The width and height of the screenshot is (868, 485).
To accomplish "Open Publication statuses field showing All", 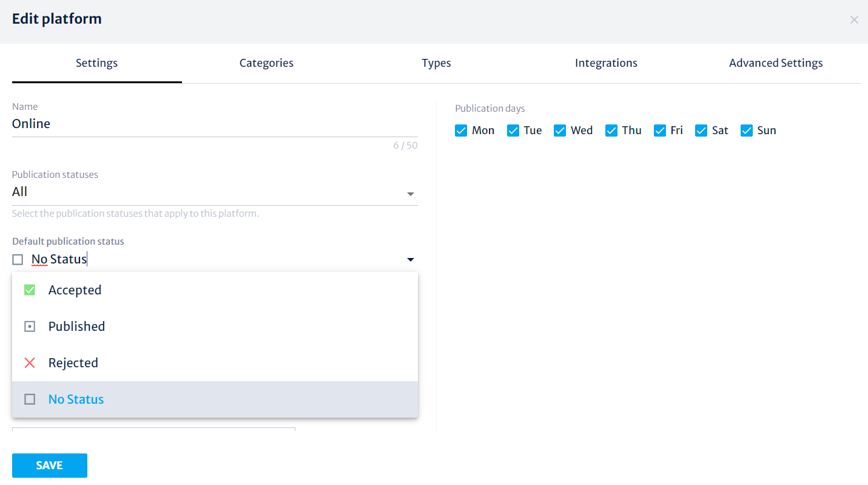I will click(x=215, y=192).
